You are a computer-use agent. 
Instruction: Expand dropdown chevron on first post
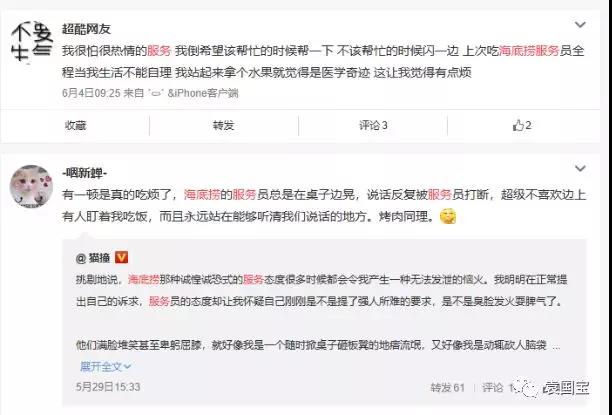tap(580, 25)
